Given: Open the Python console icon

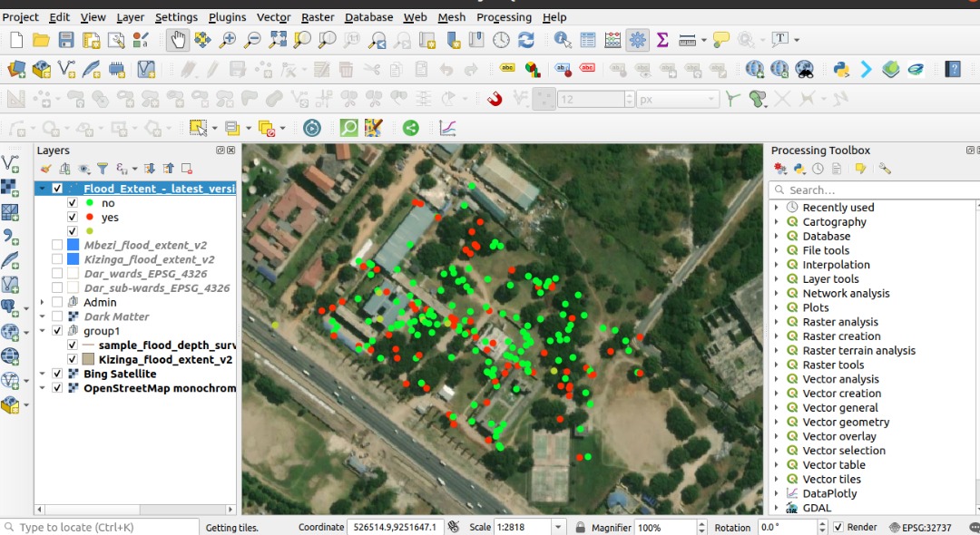Looking at the screenshot, I should tap(841, 69).
